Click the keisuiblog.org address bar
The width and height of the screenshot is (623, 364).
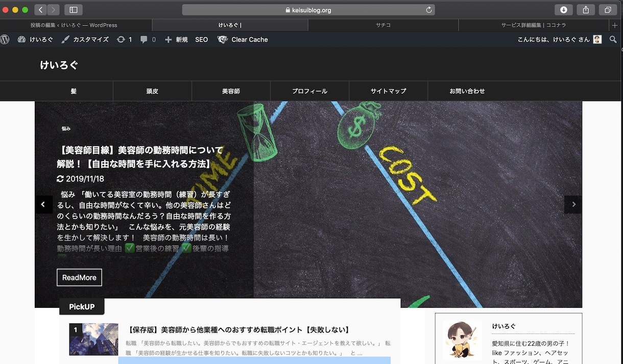point(308,10)
